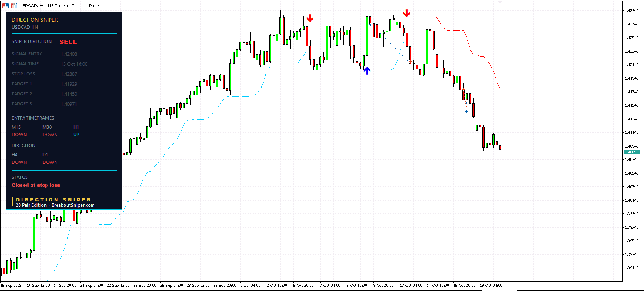Click the 15 Sep 2026 time axis label
This screenshot has height=291, width=644.
(x=12, y=286)
